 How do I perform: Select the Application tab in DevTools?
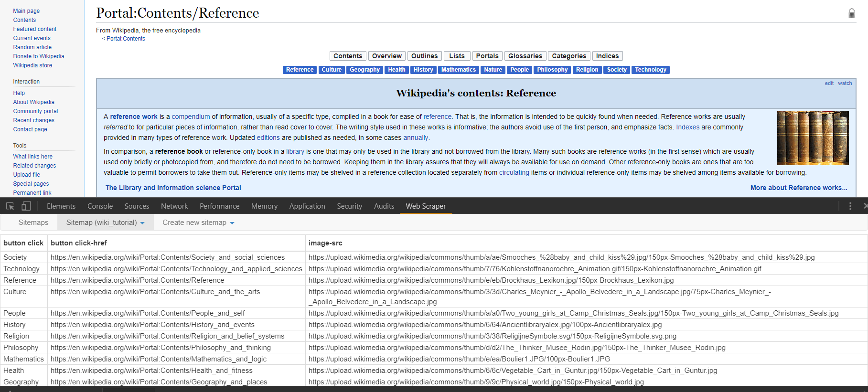click(307, 206)
